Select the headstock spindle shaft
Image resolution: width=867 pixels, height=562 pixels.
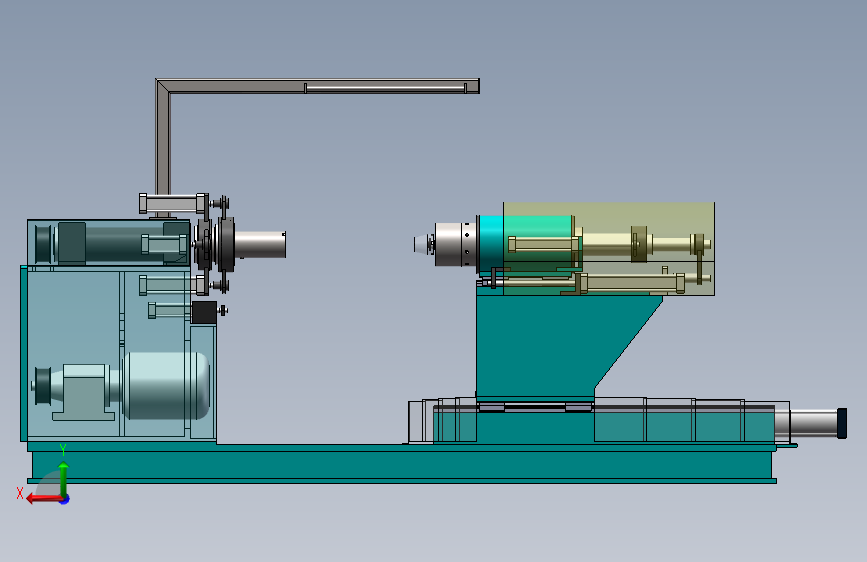(x=260, y=244)
